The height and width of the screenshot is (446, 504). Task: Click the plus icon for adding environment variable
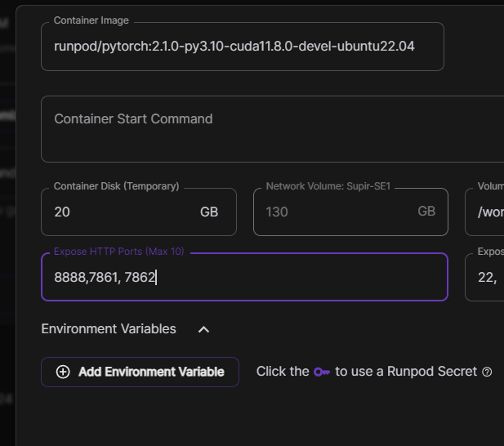[x=63, y=372]
